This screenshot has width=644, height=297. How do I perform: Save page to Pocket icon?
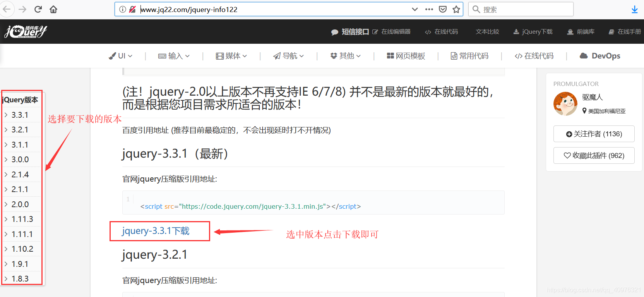tap(443, 9)
